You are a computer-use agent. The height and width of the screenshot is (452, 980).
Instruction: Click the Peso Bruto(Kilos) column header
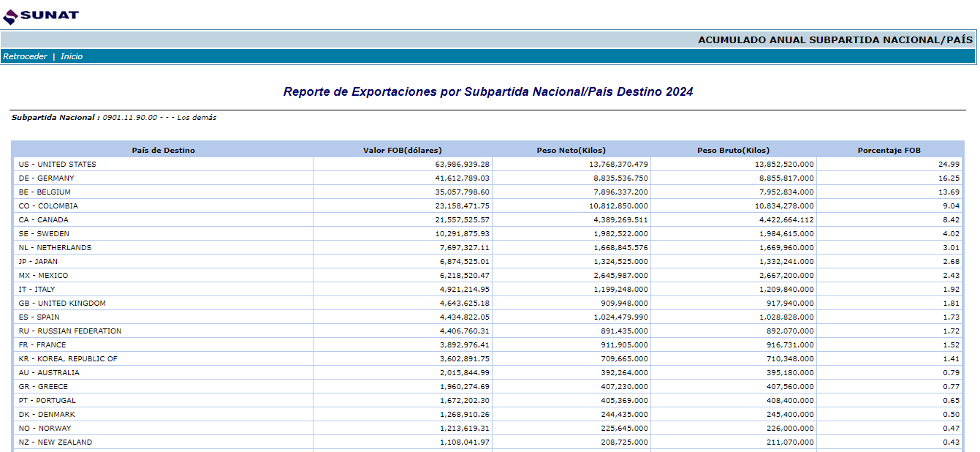[734, 151]
